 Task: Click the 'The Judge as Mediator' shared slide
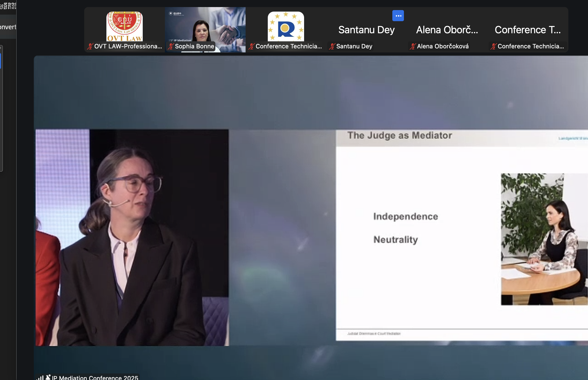(x=461, y=234)
